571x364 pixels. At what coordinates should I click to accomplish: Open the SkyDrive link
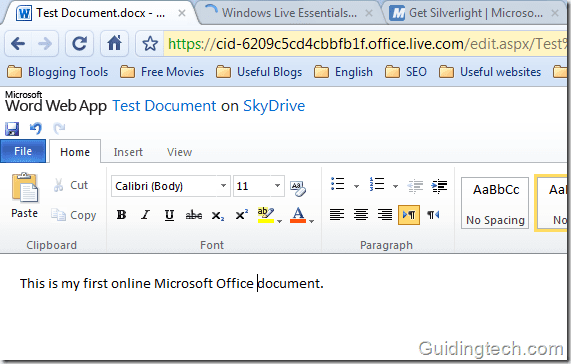click(x=274, y=106)
